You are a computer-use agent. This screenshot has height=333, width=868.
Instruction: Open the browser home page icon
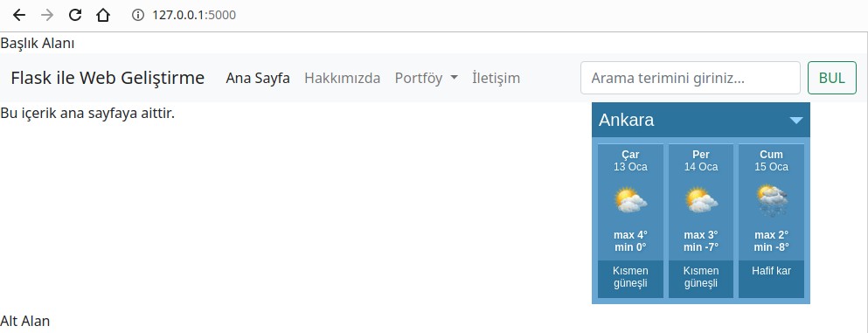tap(103, 15)
